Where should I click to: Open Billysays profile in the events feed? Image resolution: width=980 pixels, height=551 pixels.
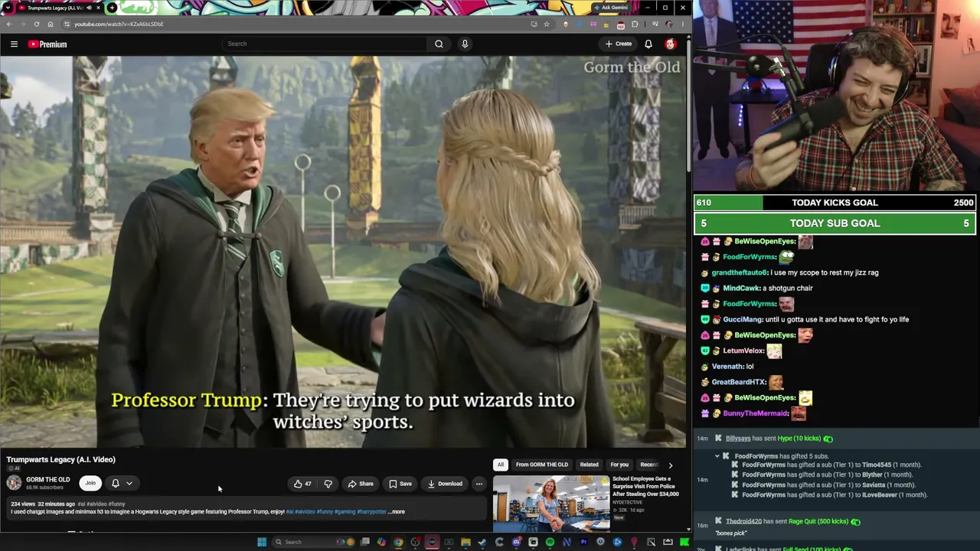(738, 439)
